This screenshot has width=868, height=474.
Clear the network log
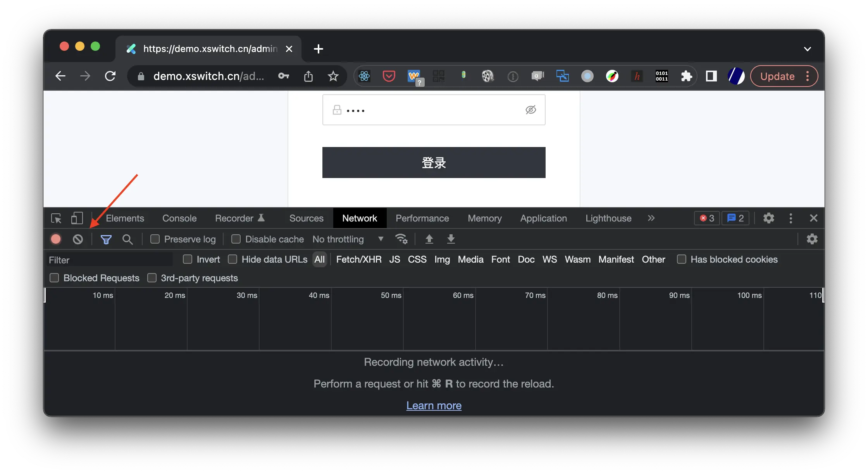tap(78, 239)
